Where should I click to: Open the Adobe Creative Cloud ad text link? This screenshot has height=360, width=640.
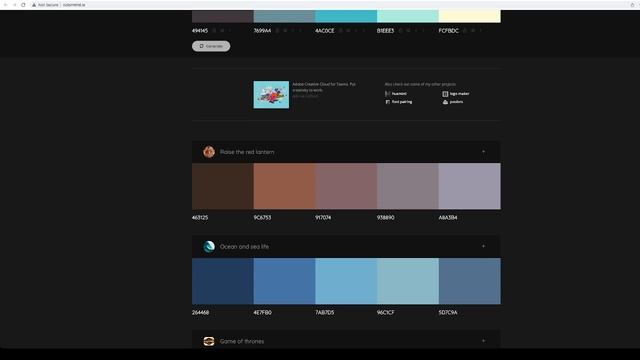(x=324, y=87)
